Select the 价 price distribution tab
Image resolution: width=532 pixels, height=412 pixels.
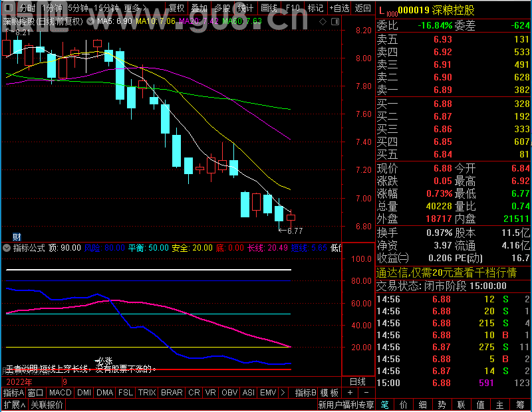(404, 405)
